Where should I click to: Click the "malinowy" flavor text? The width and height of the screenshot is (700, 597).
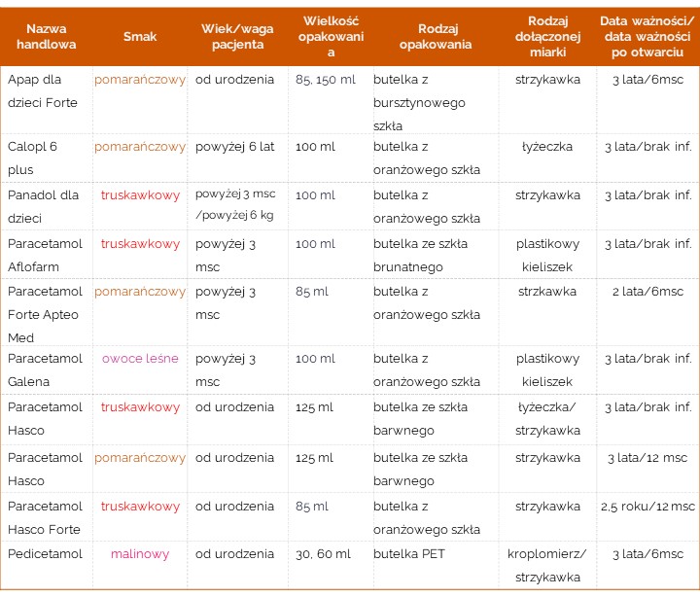coord(140,554)
